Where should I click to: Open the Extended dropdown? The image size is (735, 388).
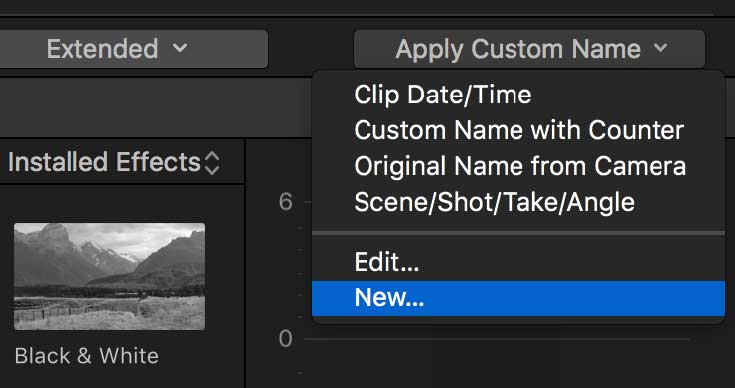click(x=134, y=49)
